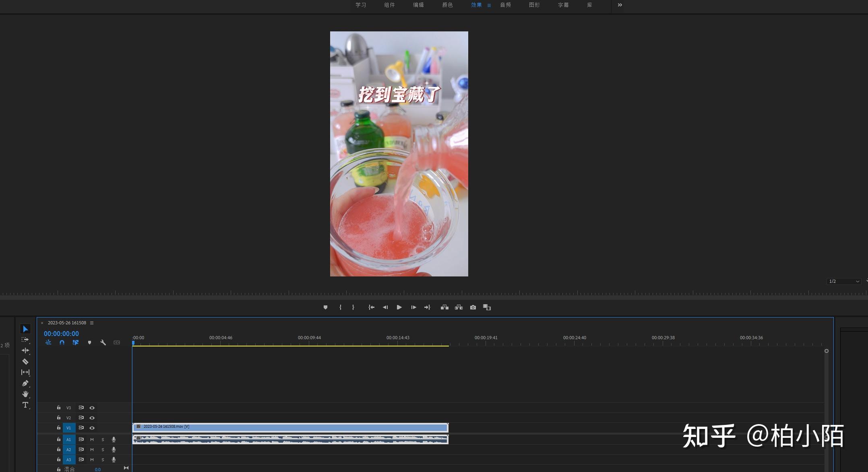868x472 pixels.
Task: Mute audio track A2
Action: (x=92, y=450)
